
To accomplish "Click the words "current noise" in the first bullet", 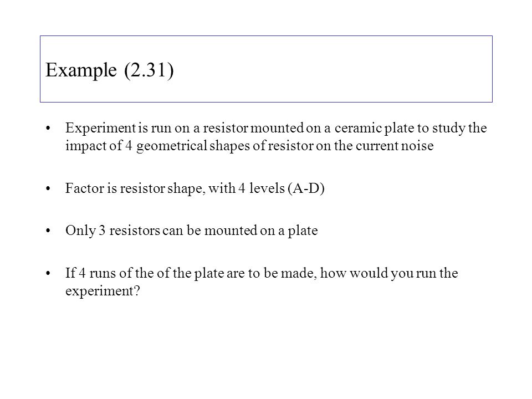I will tap(395, 146).
